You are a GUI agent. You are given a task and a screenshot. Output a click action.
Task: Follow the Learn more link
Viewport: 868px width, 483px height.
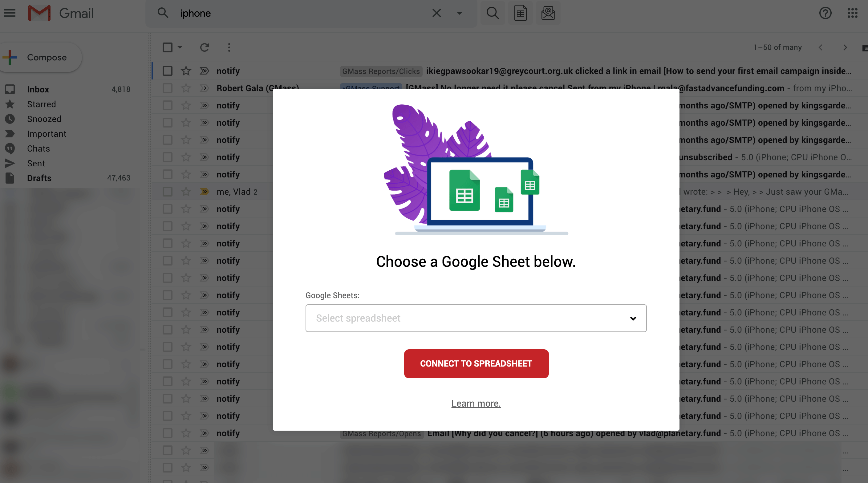click(476, 404)
